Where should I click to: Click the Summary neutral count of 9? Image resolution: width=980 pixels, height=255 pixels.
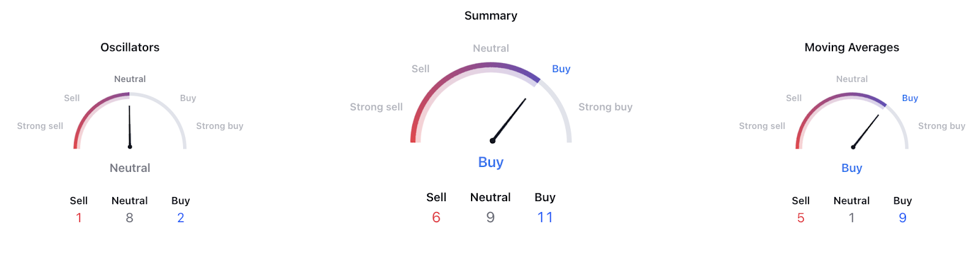(491, 218)
